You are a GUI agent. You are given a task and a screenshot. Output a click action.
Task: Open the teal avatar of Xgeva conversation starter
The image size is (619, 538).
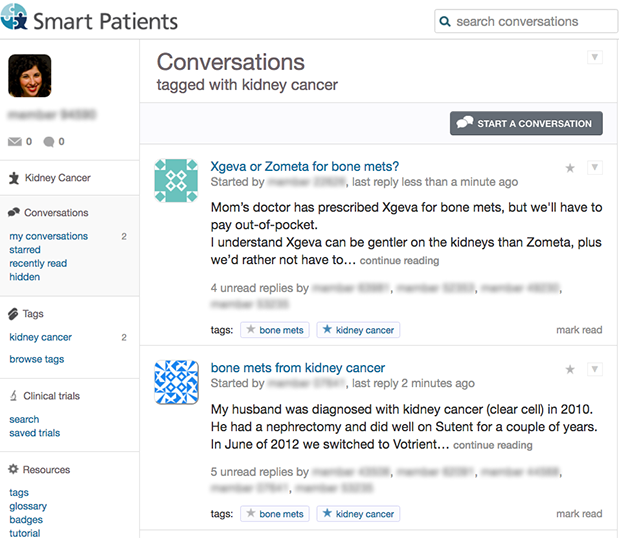point(176,180)
